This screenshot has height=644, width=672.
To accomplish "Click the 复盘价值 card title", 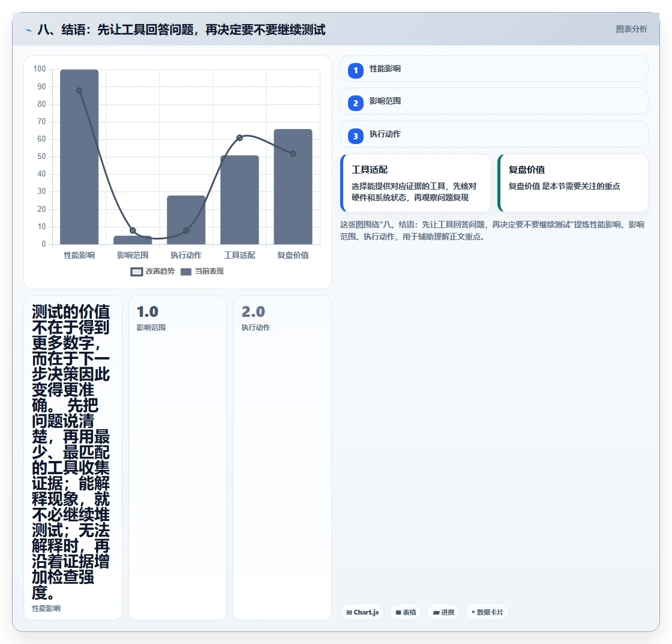I will pyautogui.click(x=527, y=170).
